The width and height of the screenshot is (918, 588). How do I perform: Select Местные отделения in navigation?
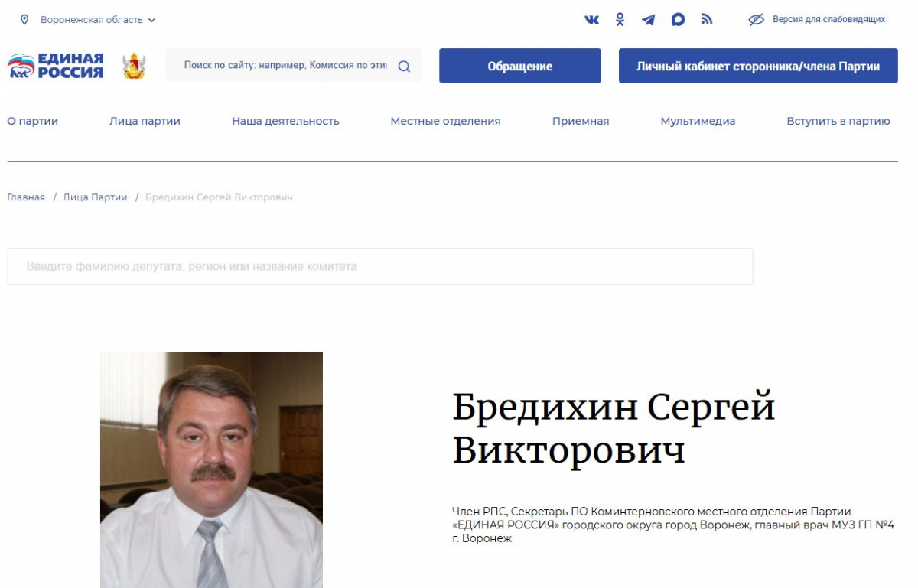click(445, 121)
